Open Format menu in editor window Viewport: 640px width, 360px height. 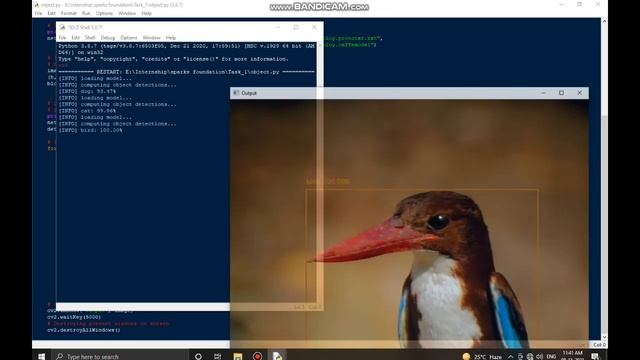[x=69, y=13]
